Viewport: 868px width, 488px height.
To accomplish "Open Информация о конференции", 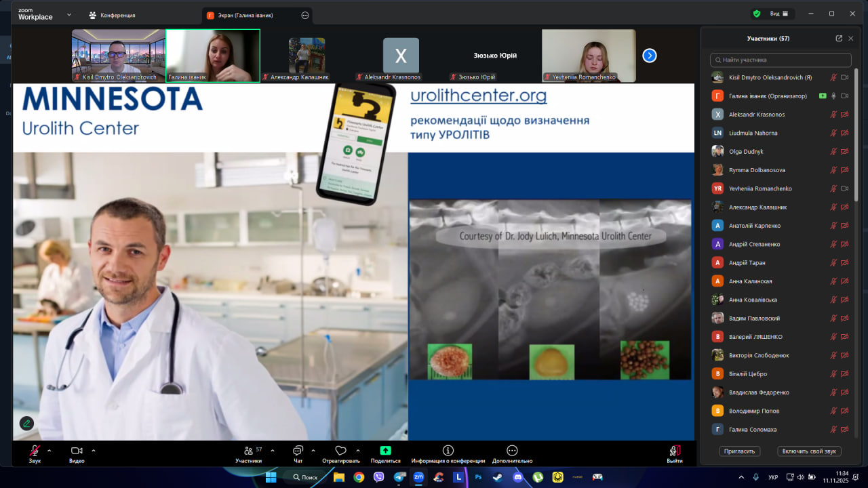I will click(x=448, y=451).
